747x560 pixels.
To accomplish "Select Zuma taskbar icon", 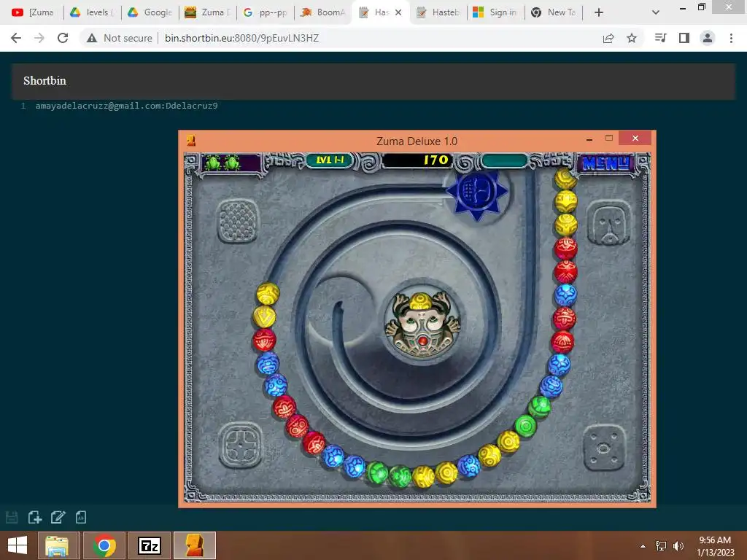I will point(195,545).
